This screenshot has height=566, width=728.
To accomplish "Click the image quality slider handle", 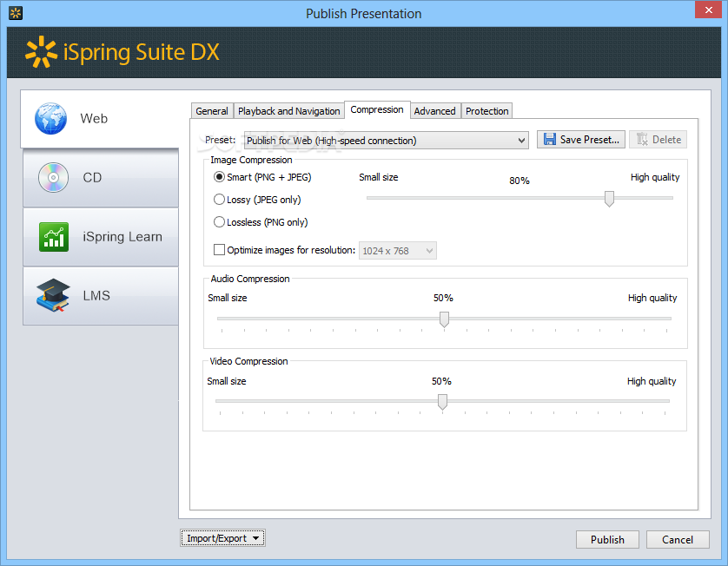I will click(609, 199).
